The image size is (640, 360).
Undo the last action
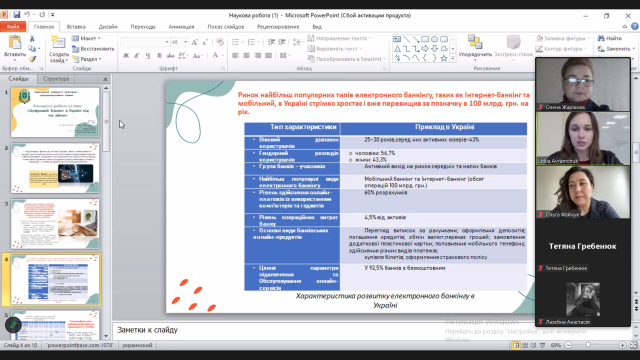coord(27,15)
